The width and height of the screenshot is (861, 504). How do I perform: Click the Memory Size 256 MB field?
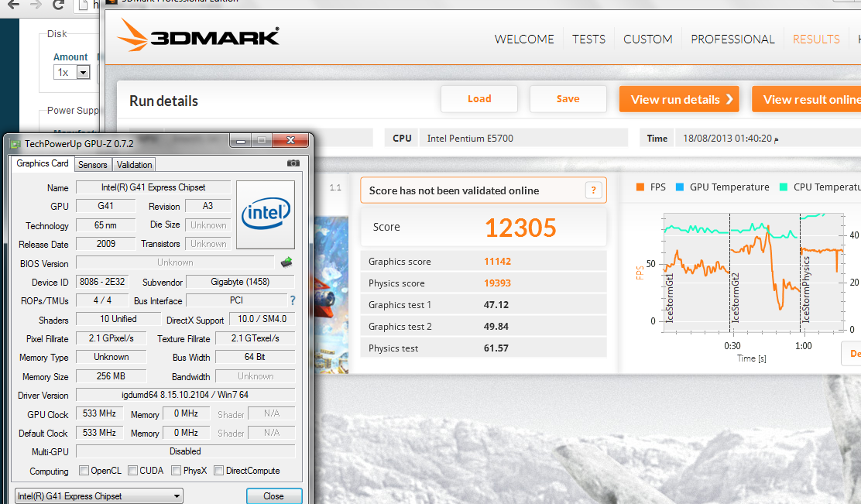coord(111,376)
